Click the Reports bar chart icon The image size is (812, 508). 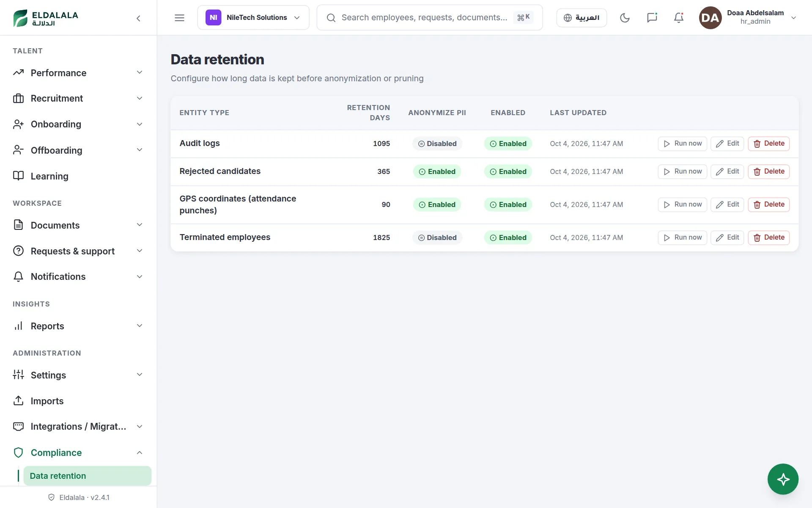pos(18,326)
